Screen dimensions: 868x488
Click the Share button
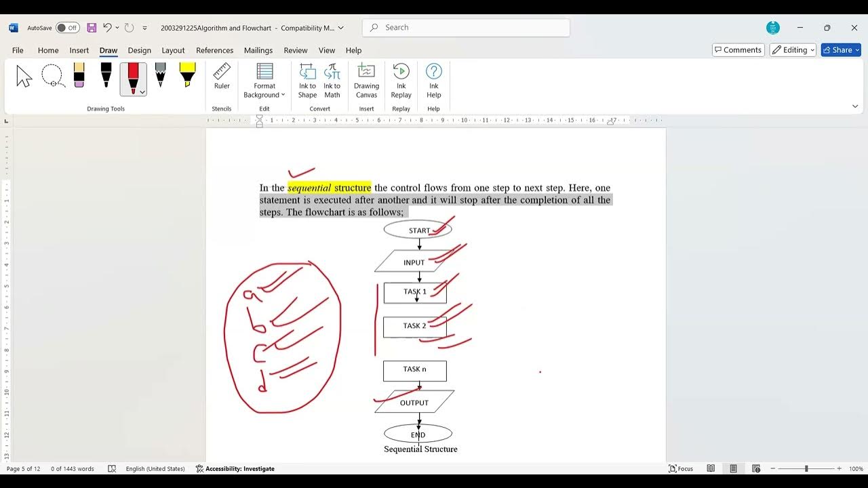click(x=841, y=50)
